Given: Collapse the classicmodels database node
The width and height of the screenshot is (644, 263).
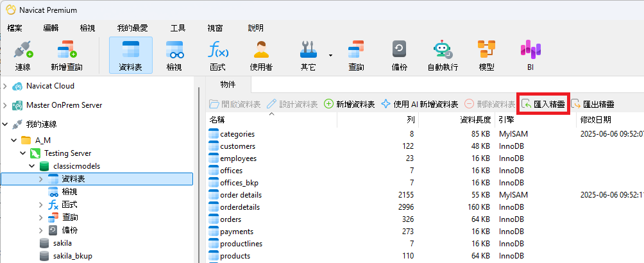Looking at the screenshot, I should 32,166.
